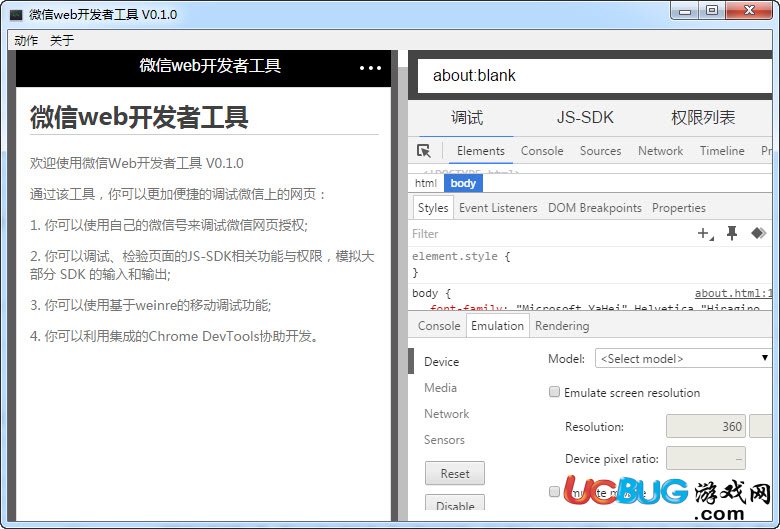
Task: Click the large 微信web开发者工具 page heading
Action: tap(139, 117)
